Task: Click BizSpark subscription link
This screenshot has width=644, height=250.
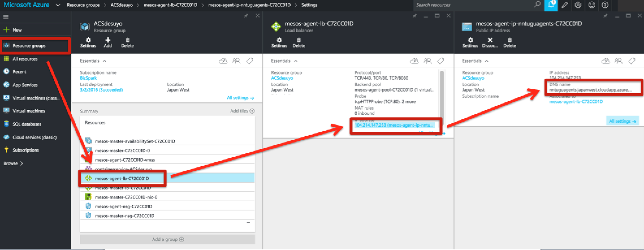Action: [x=88, y=78]
